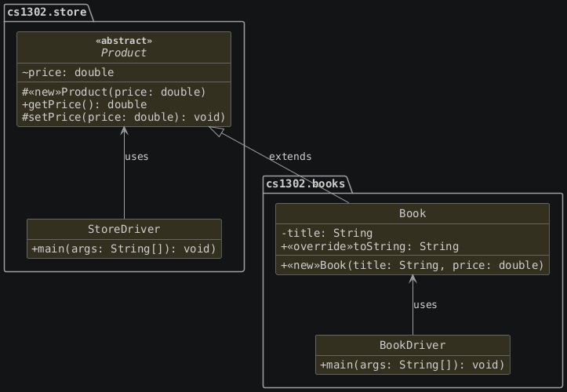Click the hollow inheritance arrowhead at Product

pos(216,131)
